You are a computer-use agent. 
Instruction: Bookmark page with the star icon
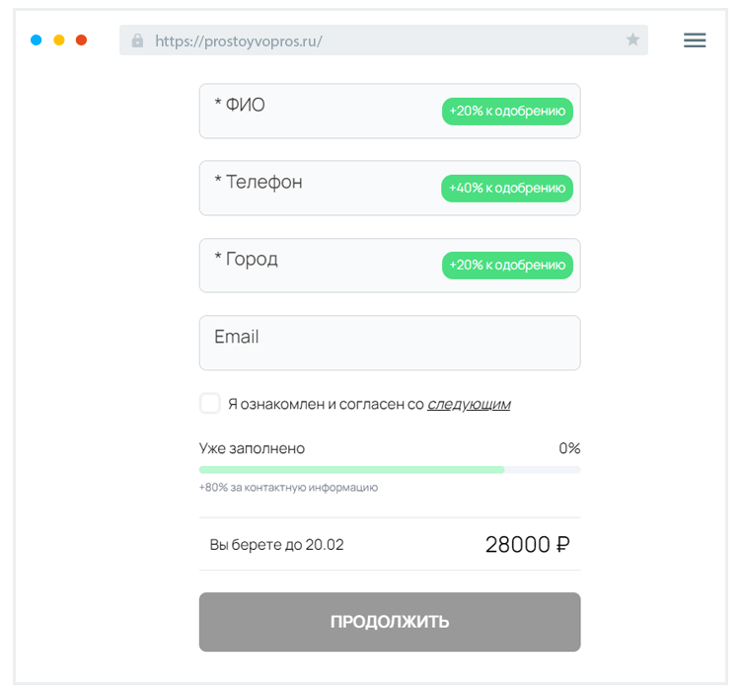[632, 40]
